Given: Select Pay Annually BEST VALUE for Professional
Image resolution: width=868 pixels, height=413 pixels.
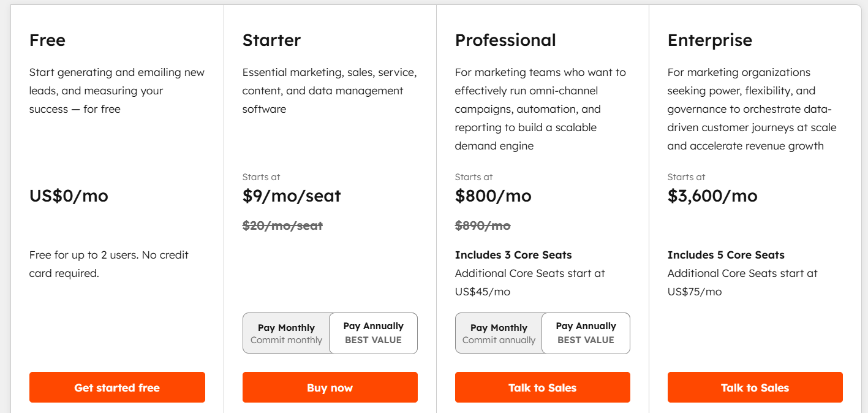Looking at the screenshot, I should point(586,333).
